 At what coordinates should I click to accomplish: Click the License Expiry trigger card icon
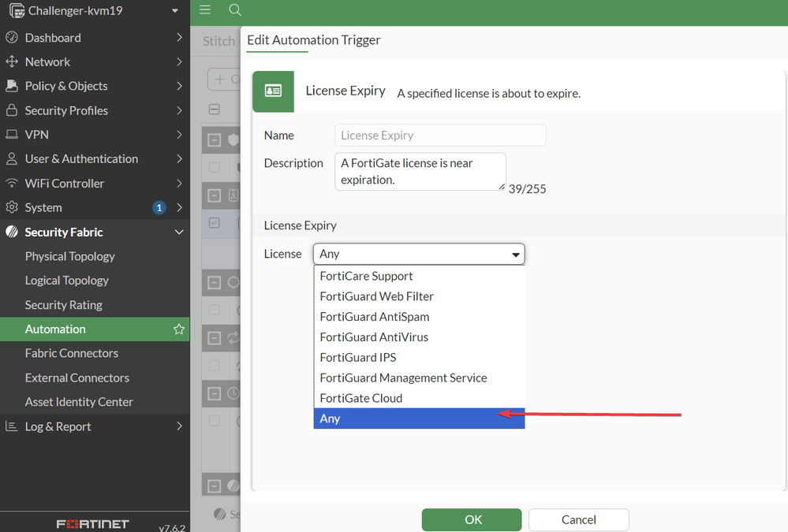pos(273,91)
